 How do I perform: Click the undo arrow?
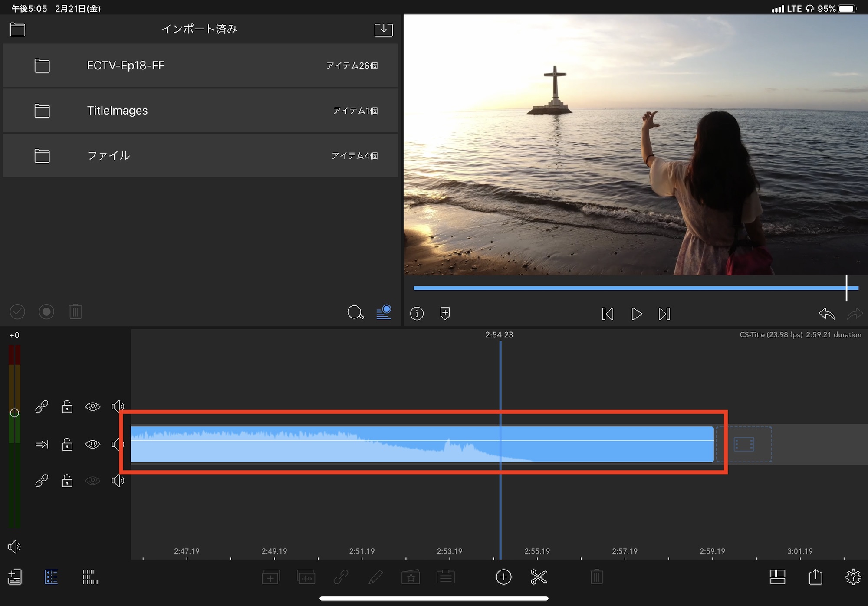826,313
